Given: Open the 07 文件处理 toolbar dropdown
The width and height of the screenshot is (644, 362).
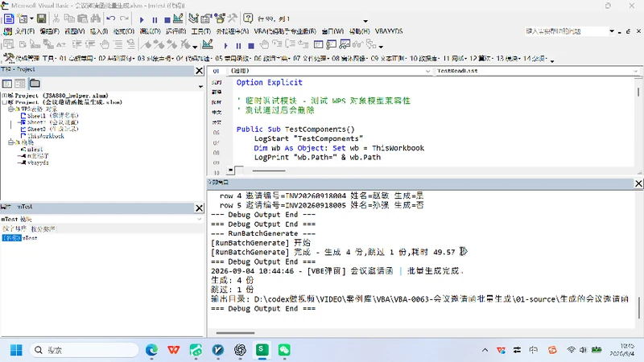Looking at the screenshot, I should pyautogui.click(x=310, y=59).
